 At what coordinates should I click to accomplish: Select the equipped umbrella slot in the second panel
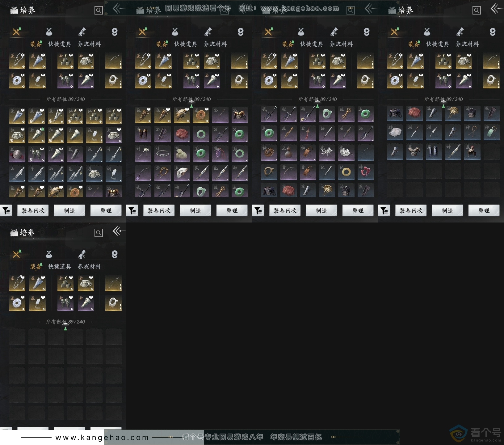click(163, 61)
